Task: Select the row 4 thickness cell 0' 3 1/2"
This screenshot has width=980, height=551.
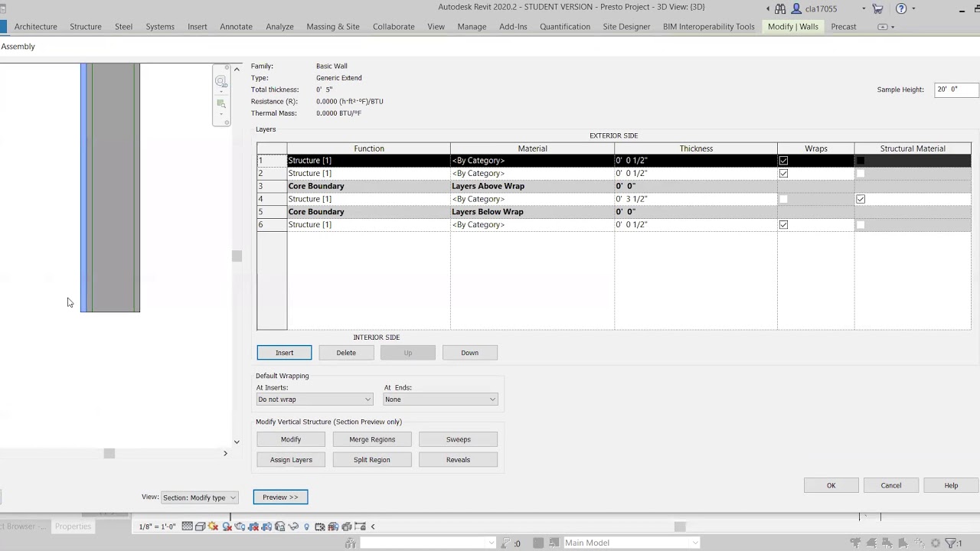Action: [695, 199]
